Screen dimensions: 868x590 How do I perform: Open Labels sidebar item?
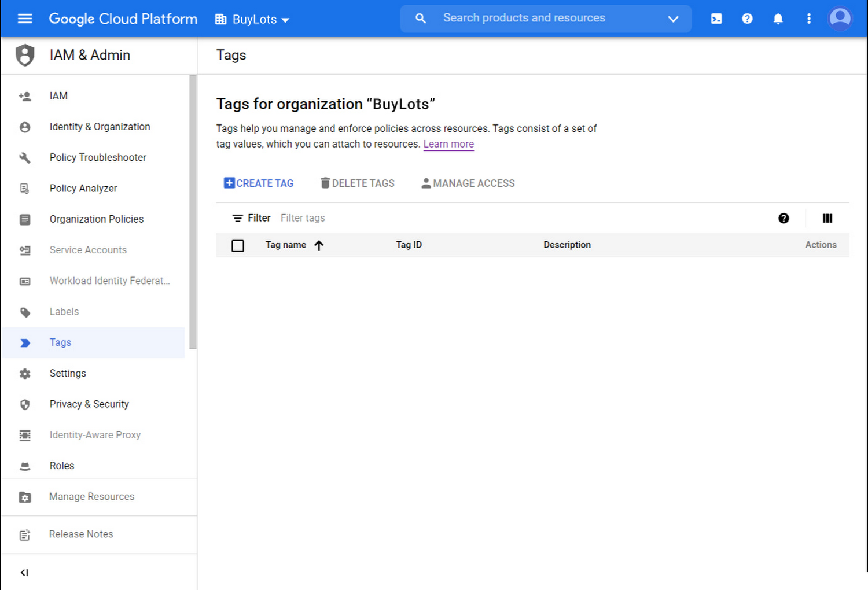point(64,312)
